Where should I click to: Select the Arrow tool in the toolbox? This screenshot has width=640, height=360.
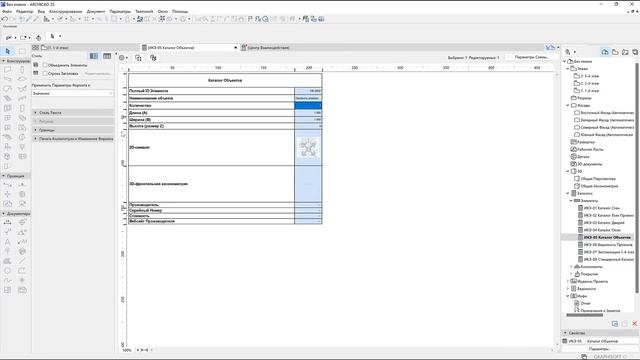[8, 51]
